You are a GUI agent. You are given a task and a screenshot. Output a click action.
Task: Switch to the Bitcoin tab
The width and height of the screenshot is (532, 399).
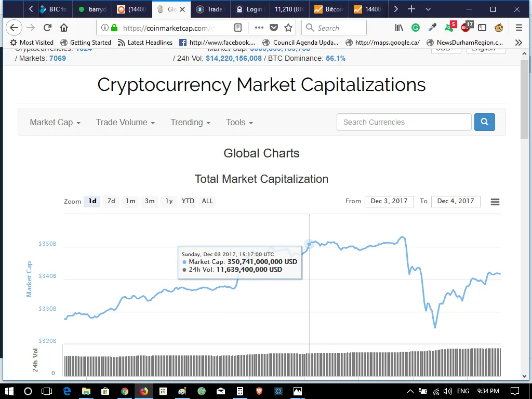tap(328, 9)
